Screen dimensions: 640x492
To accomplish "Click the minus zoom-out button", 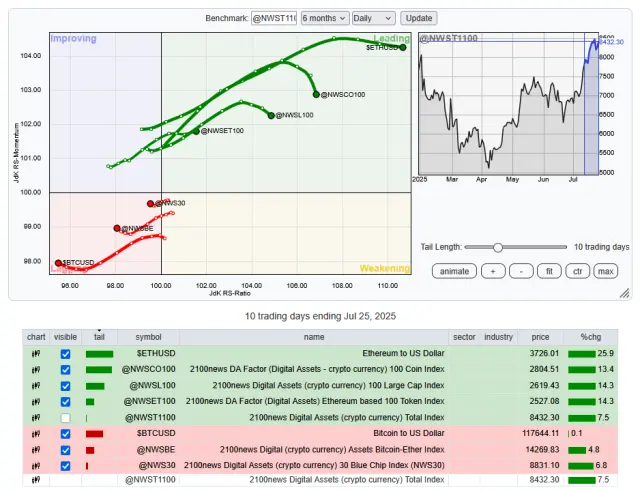I will click(x=521, y=272).
